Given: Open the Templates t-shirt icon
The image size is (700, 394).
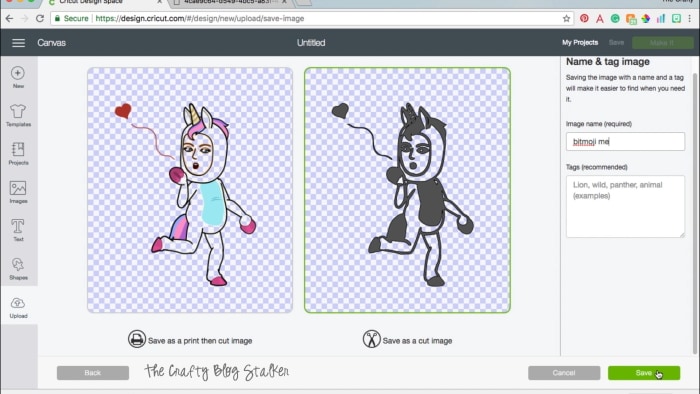Looking at the screenshot, I should click(18, 111).
